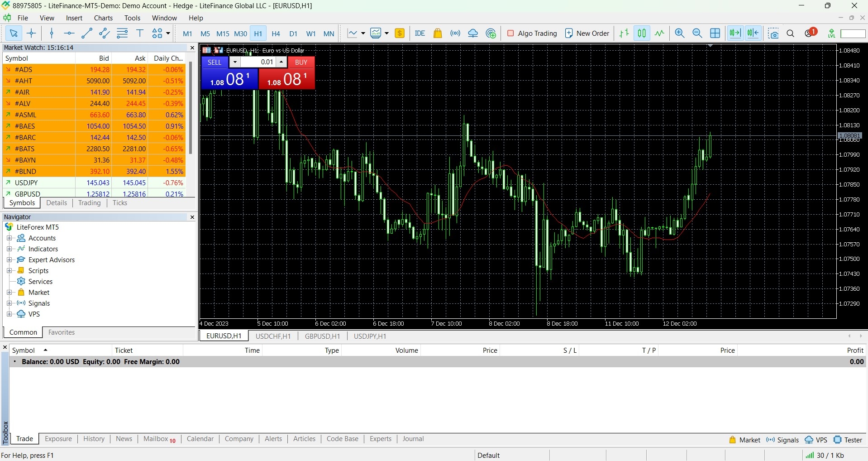Toggle Algo Trading on

pos(532,33)
